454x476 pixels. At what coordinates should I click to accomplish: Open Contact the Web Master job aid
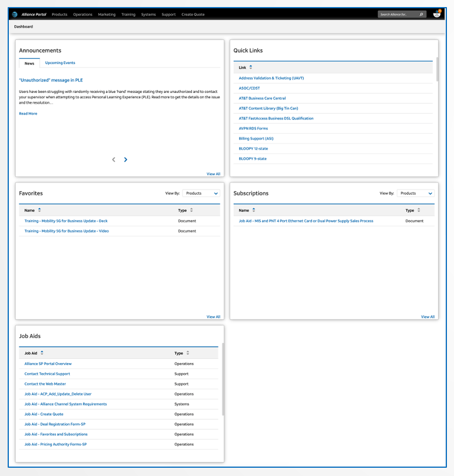(45, 384)
